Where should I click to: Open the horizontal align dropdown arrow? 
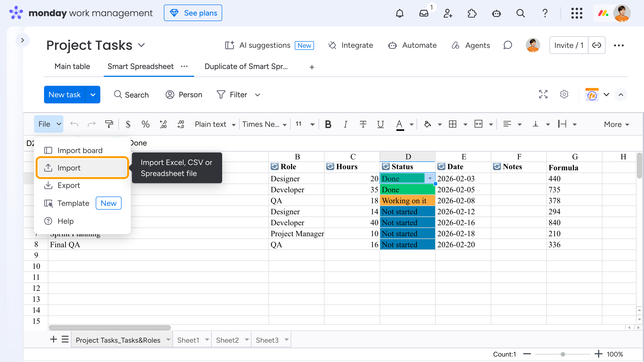coord(520,124)
